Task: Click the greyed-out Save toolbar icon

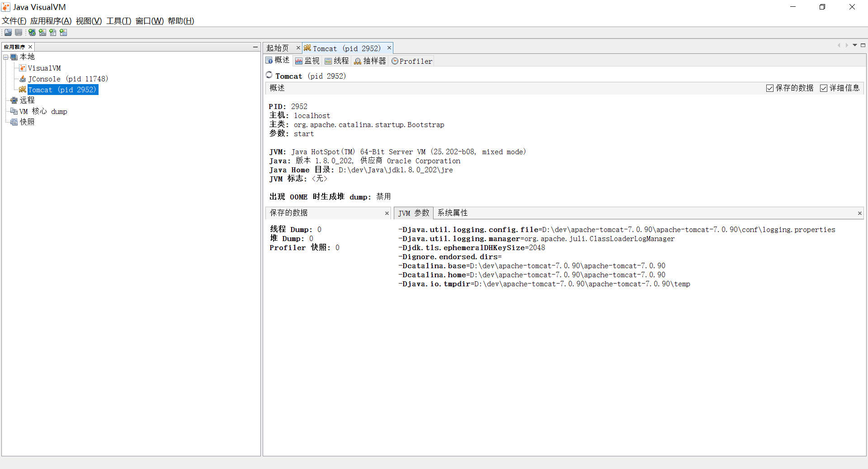Action: pyautogui.click(x=19, y=33)
